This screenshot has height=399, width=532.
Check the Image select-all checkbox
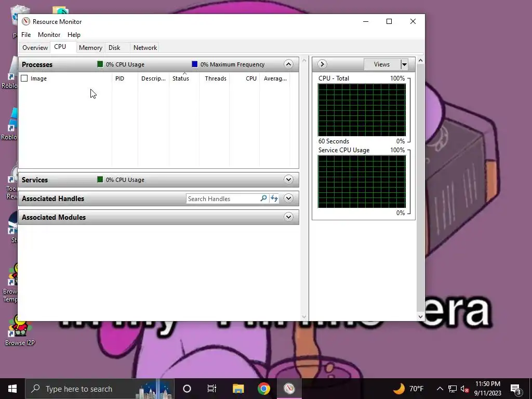click(x=24, y=78)
